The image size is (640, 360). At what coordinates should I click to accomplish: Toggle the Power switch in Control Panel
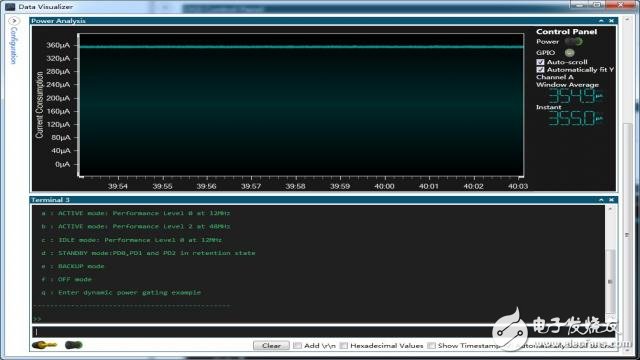click(x=573, y=41)
